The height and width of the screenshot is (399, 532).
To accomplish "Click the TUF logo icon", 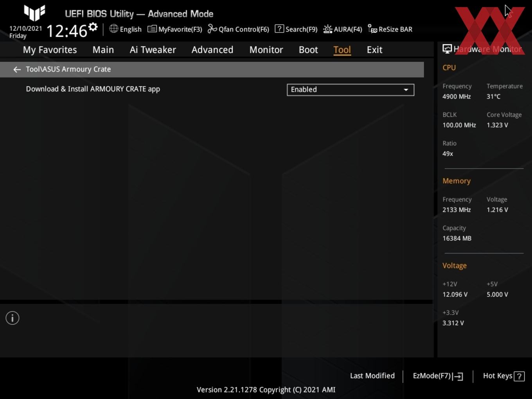I will [x=34, y=13].
